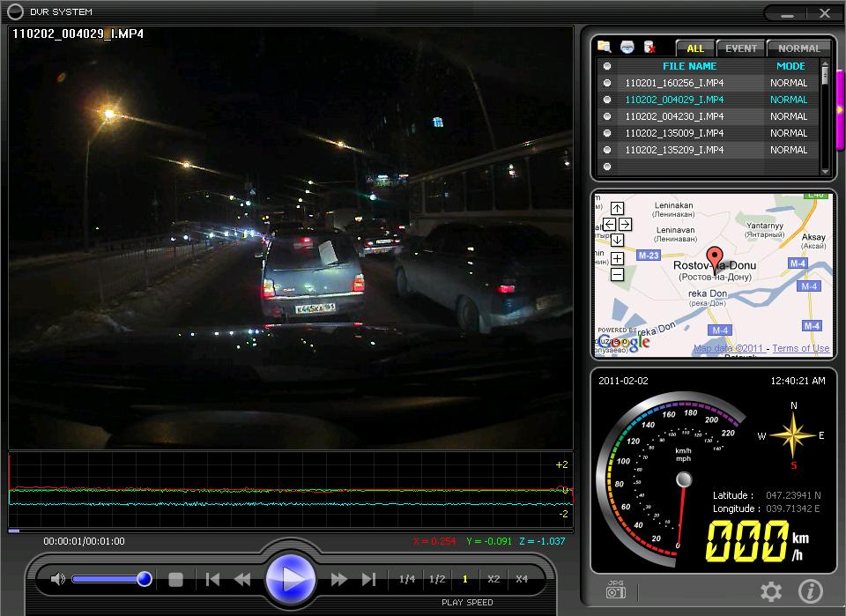Capture a JPG snapshot with camera icon
The height and width of the screenshot is (616, 846).
(x=616, y=590)
